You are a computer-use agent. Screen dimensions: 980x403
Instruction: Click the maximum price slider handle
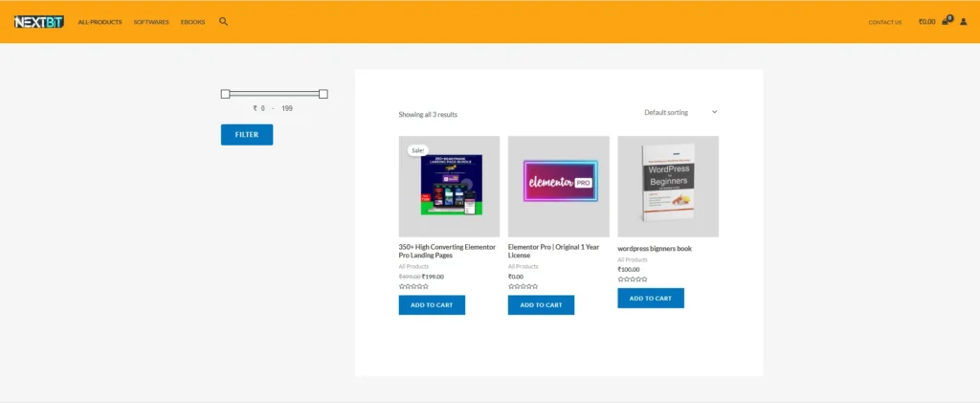323,94
